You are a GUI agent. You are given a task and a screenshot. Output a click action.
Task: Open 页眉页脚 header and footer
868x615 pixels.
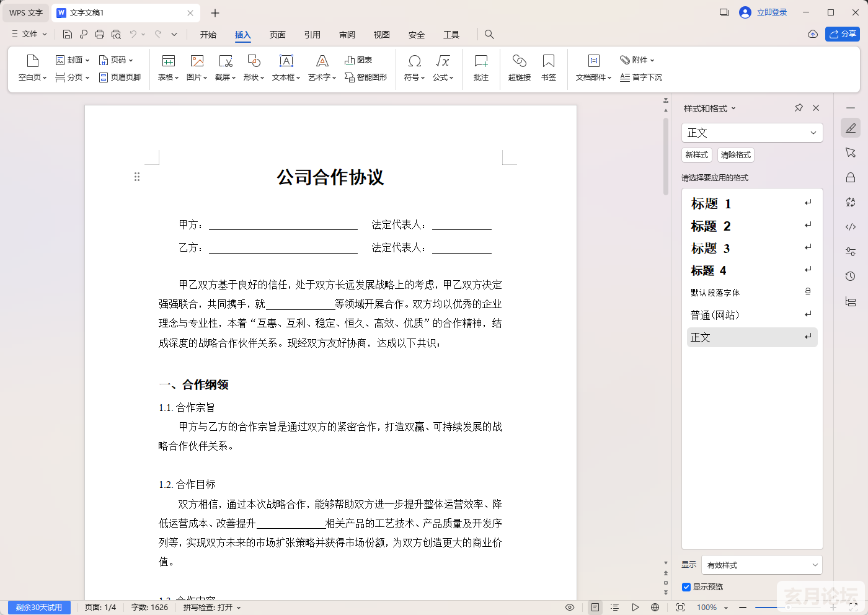click(120, 77)
